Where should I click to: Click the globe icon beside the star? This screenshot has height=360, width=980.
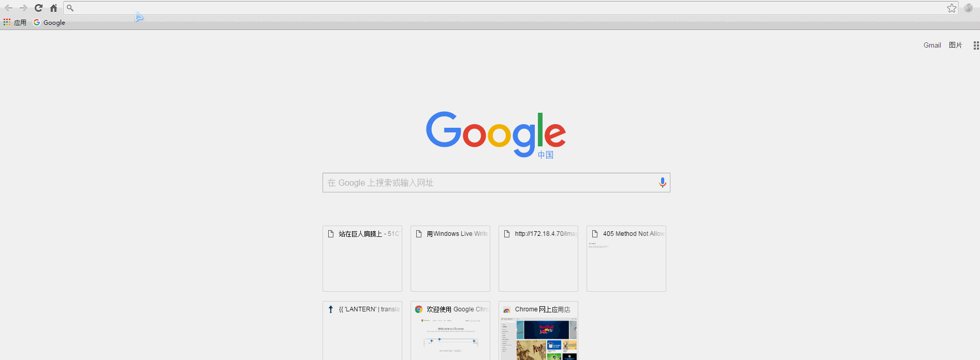[968, 8]
